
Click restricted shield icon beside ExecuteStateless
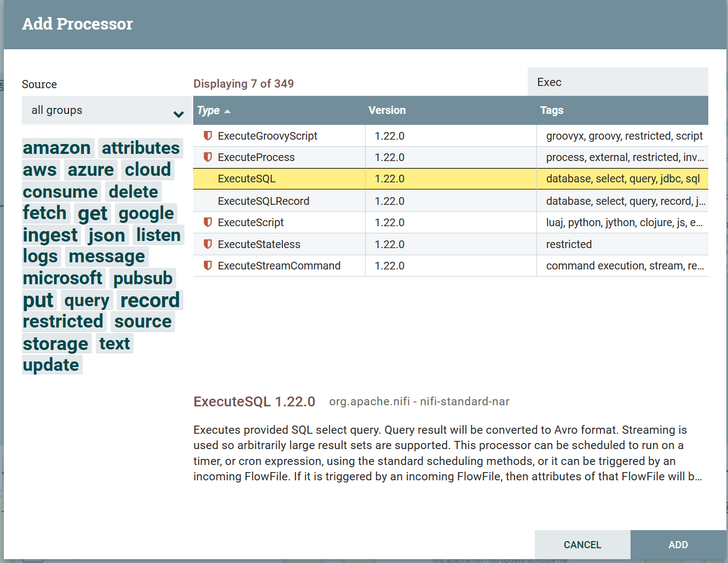[x=208, y=244]
